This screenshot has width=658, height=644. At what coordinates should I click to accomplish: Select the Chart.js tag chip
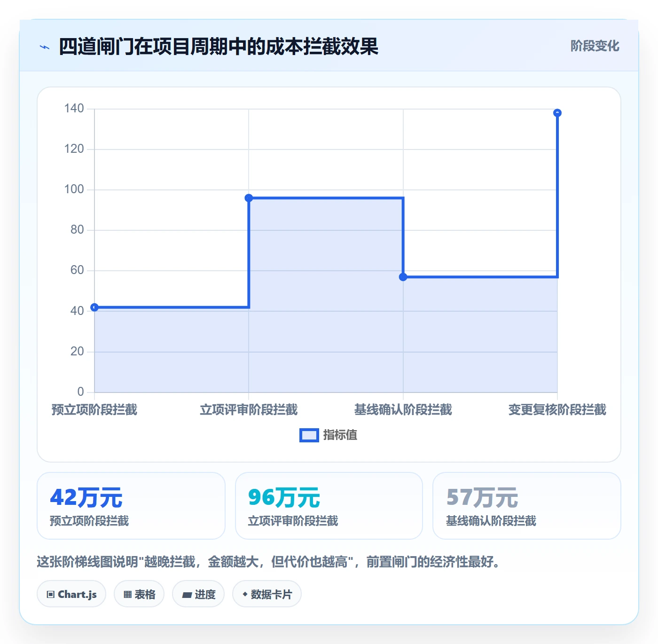tap(71, 594)
